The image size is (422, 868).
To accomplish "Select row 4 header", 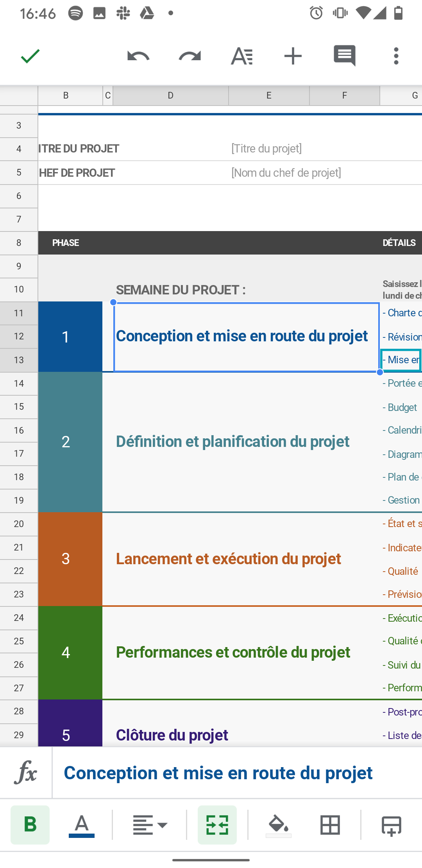I will 19,149.
